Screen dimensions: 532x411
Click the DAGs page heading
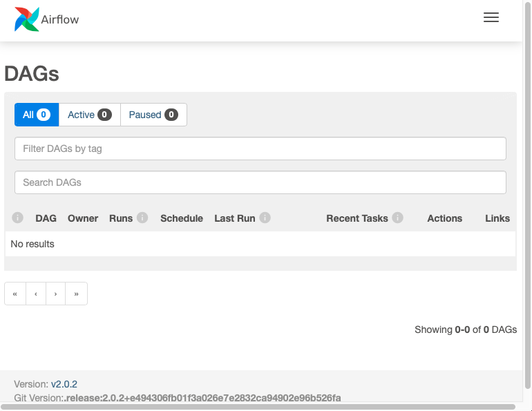32,74
